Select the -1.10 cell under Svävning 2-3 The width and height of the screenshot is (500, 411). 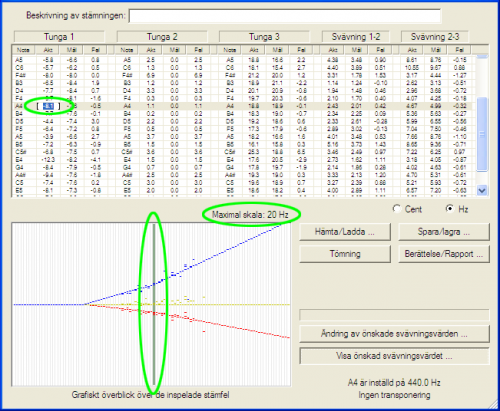tap(460, 137)
